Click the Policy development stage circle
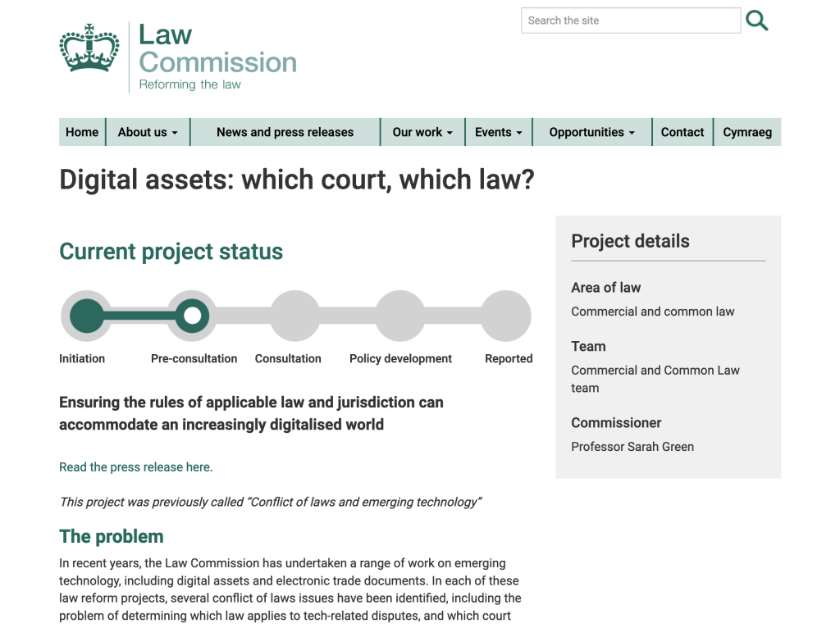This screenshot has height=628, width=840. tap(400, 316)
